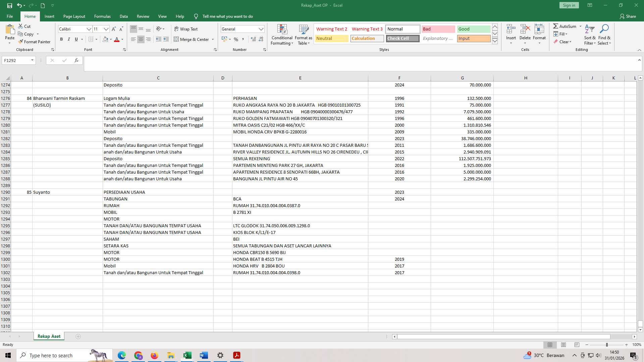644x362 pixels.
Task: Toggle italic formatting
Action: (x=69, y=39)
